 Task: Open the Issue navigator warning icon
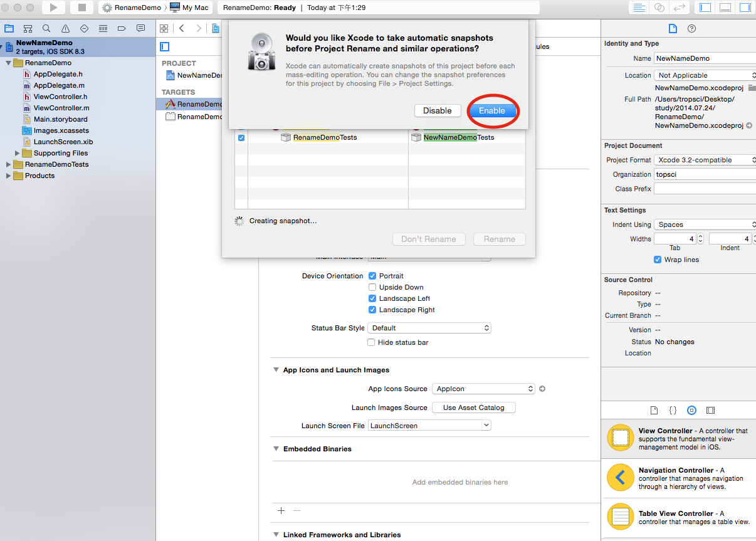[x=65, y=28]
